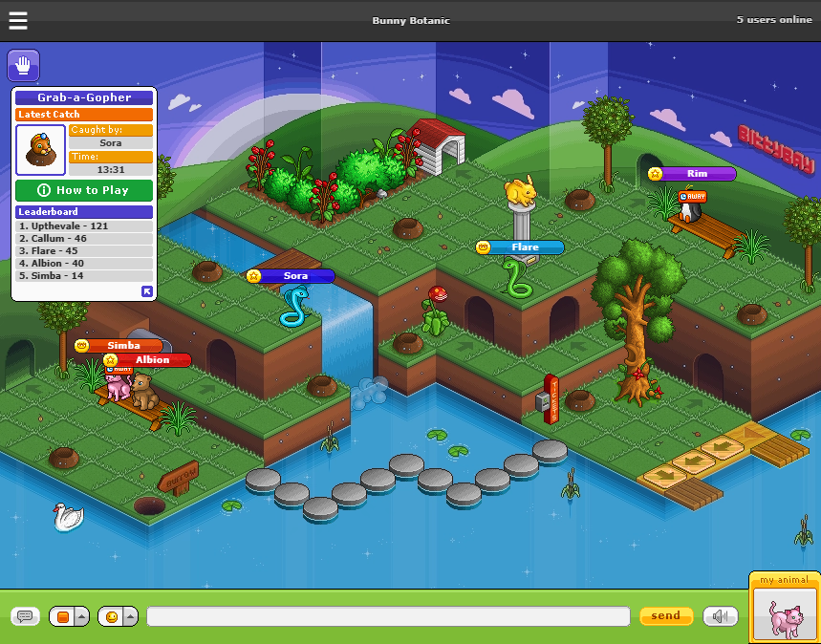Select Simba - 14 leaderboard entry
Viewport: 821px width, 644px height.
pyautogui.click(x=84, y=276)
